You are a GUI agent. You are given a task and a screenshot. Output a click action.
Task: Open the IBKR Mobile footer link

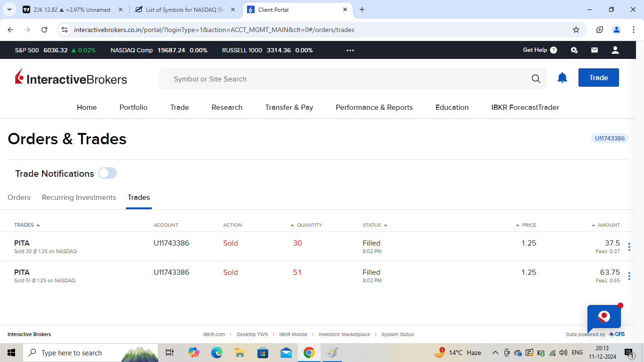[293, 334]
